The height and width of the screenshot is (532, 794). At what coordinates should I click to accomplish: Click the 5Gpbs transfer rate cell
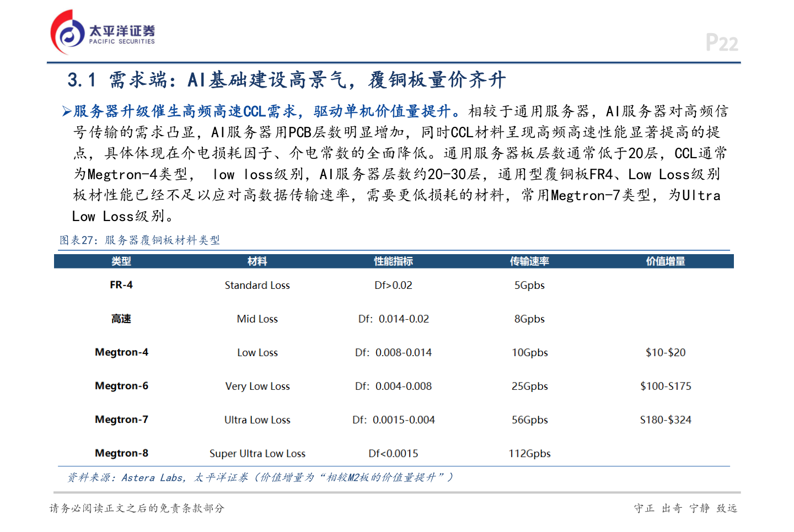529,285
